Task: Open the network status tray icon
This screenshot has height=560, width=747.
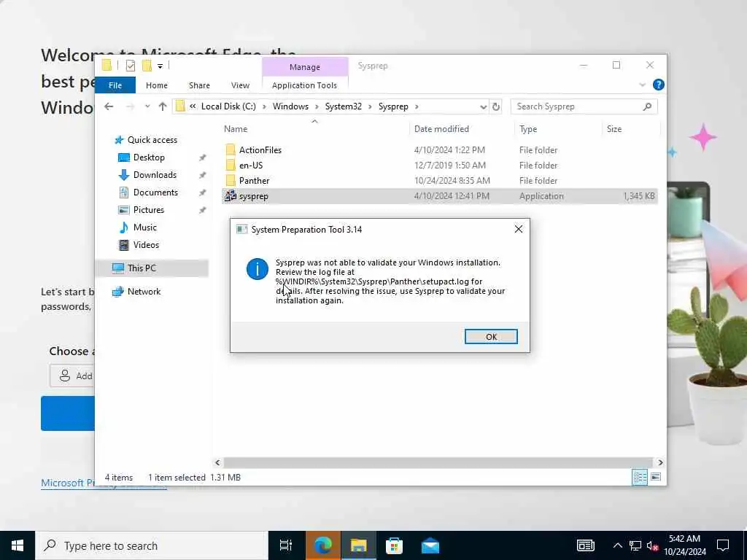Action: (635, 545)
